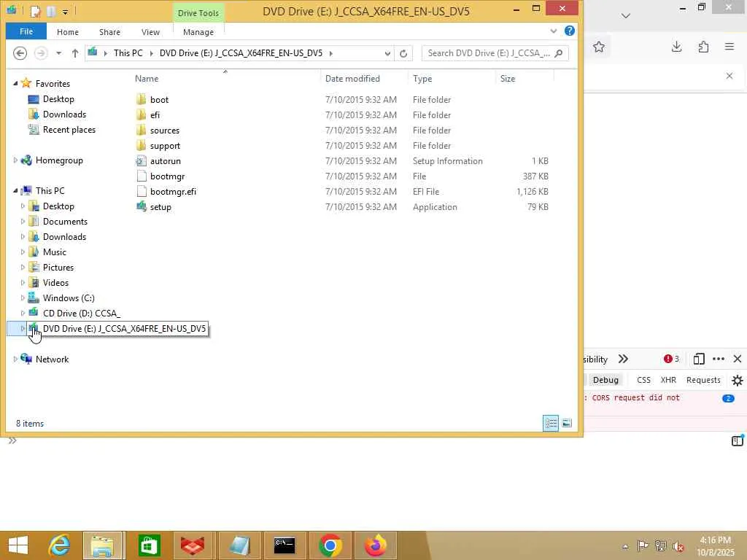
Task: Sort by Date modified column header
Action: click(352, 79)
